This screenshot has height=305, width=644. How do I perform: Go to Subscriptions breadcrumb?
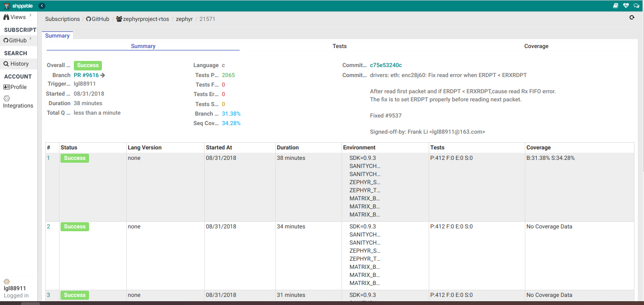[62, 19]
